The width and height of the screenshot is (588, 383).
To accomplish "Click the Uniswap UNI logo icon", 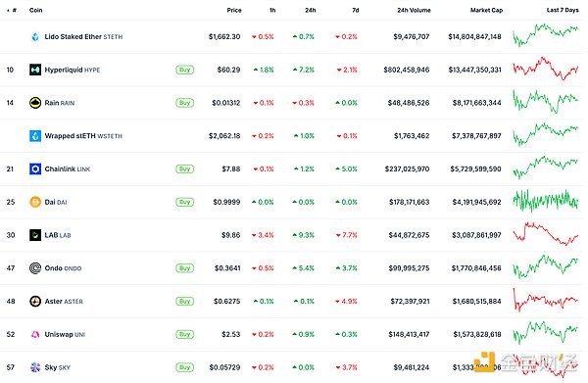I will (35, 334).
